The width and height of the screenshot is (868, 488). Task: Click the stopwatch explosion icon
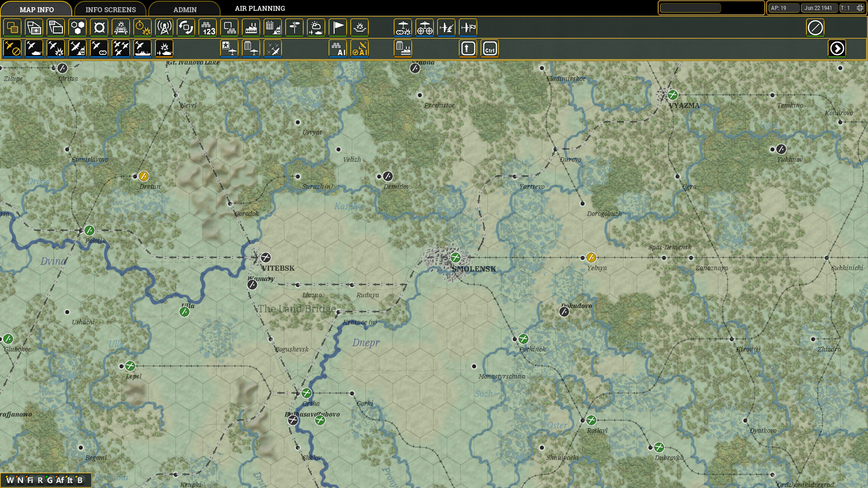142,28
